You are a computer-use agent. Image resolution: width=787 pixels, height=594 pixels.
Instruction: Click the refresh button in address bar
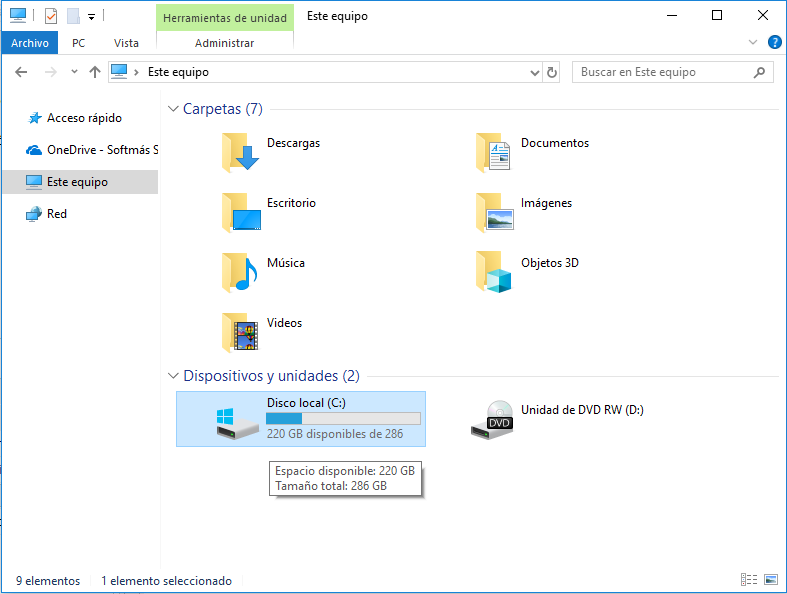coord(551,72)
